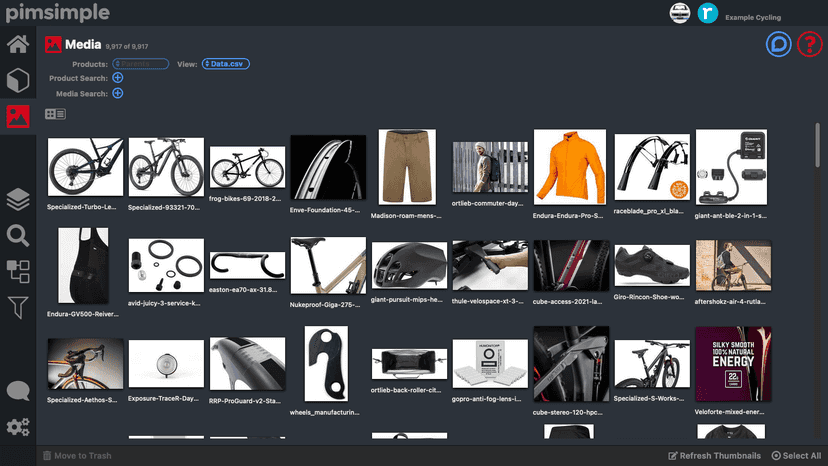Expand the Products Parents dropdown
This screenshot has height=466, width=828.
(x=140, y=64)
